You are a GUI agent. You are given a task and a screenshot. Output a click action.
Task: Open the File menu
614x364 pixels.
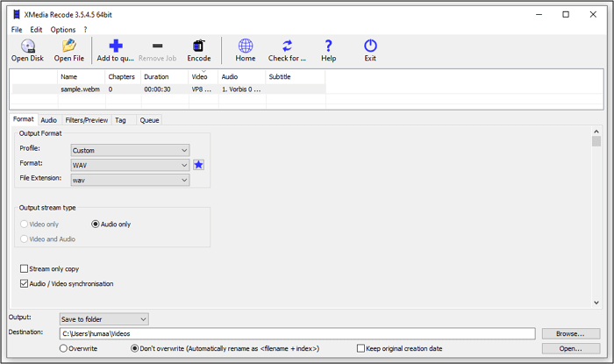coord(17,29)
